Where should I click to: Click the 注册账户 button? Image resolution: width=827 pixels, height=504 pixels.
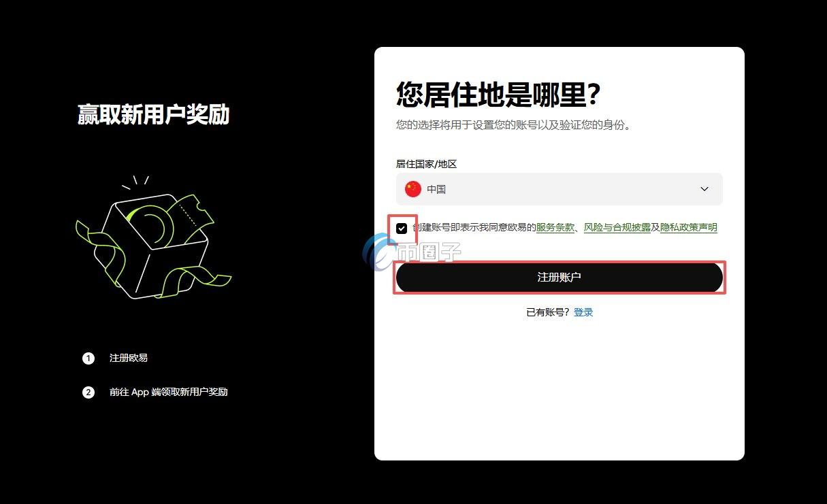[559, 278]
